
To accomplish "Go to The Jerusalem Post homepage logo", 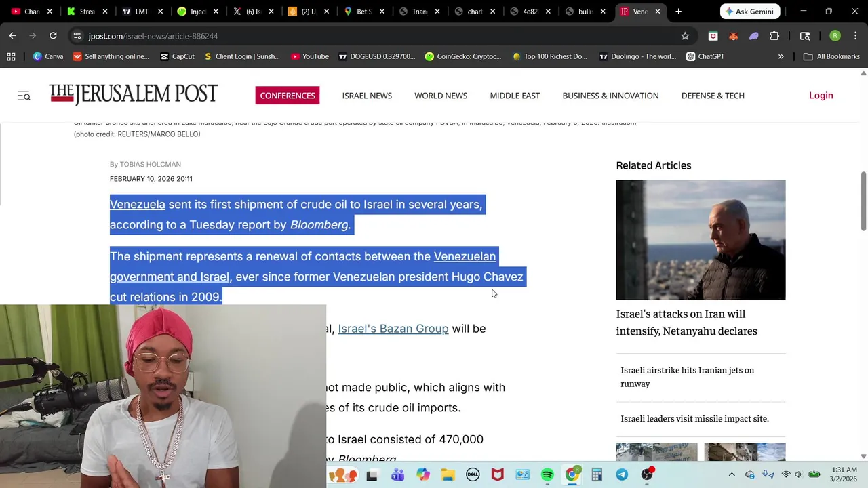I will (134, 95).
